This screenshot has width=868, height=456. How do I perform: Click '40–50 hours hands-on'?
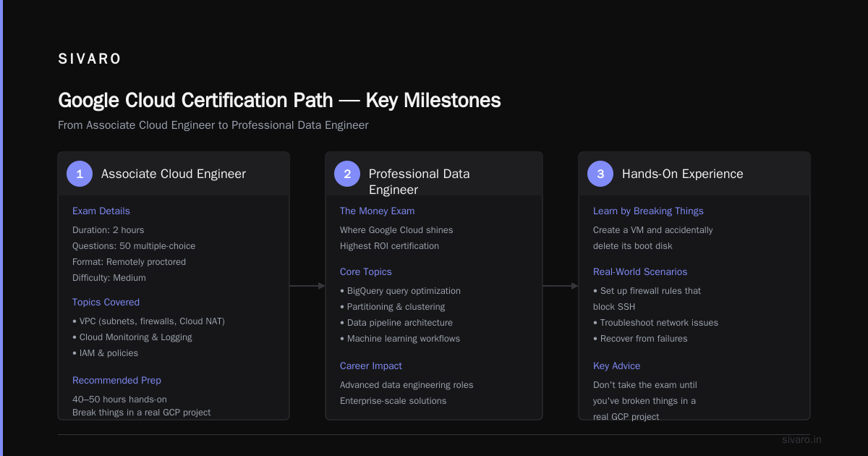pos(120,400)
